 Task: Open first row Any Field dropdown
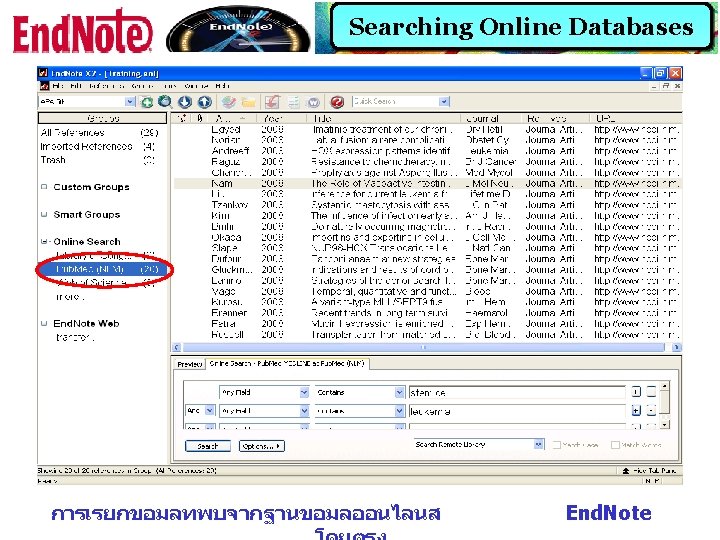click(304, 392)
